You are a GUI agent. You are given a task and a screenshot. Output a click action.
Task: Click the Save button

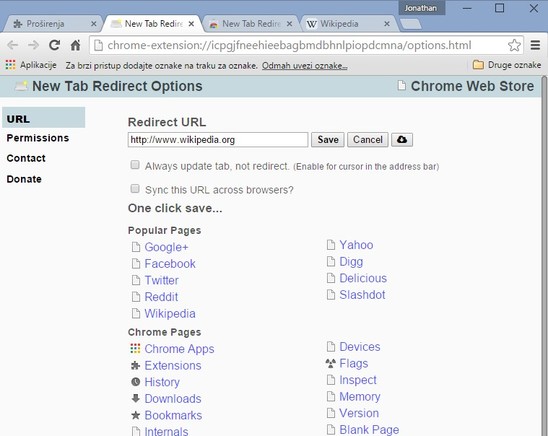[x=328, y=140]
